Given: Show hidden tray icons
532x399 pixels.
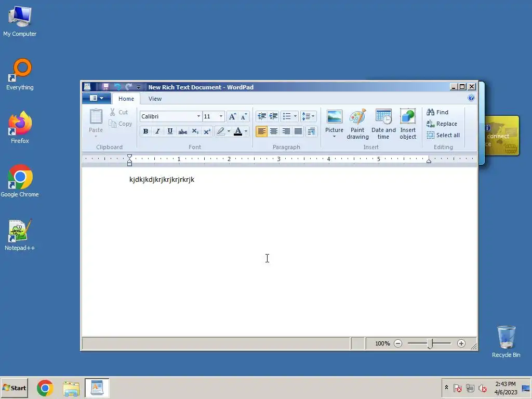Looking at the screenshot, I should pyautogui.click(x=446, y=388).
